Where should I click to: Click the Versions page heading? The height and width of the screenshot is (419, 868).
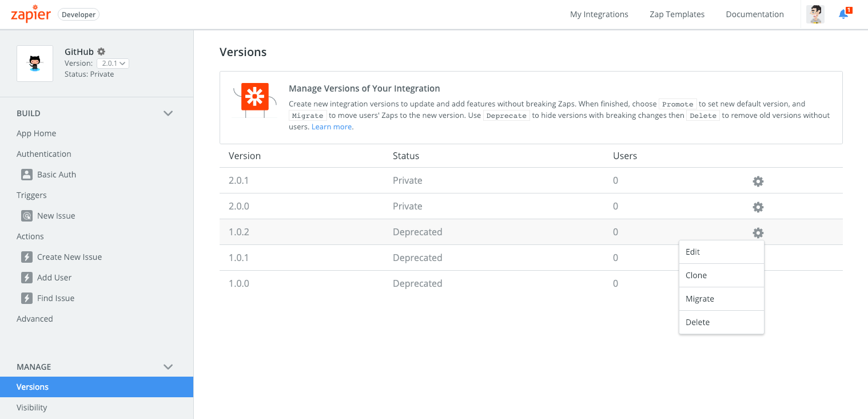coord(243,52)
